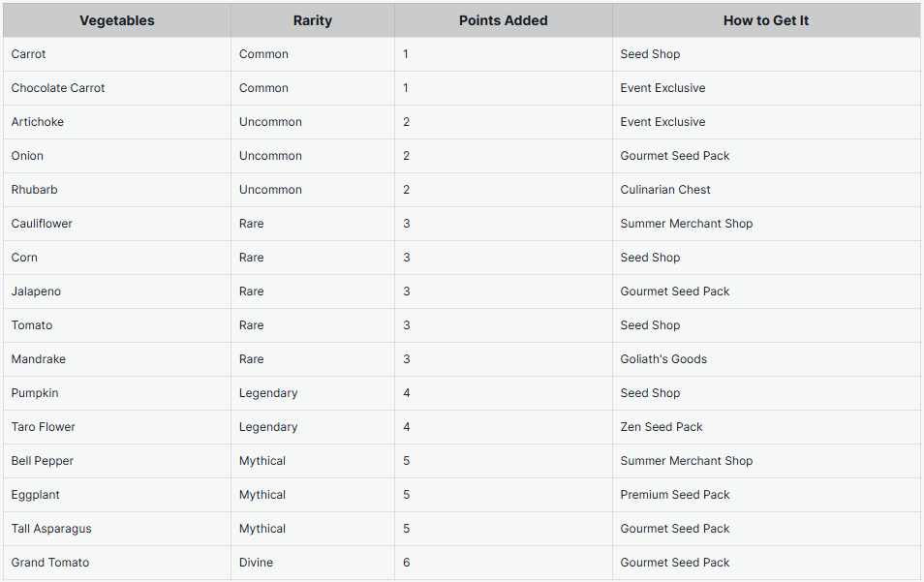Image resolution: width=924 pixels, height=582 pixels.
Task: Click Culinarian Chest in the table
Action: (665, 190)
